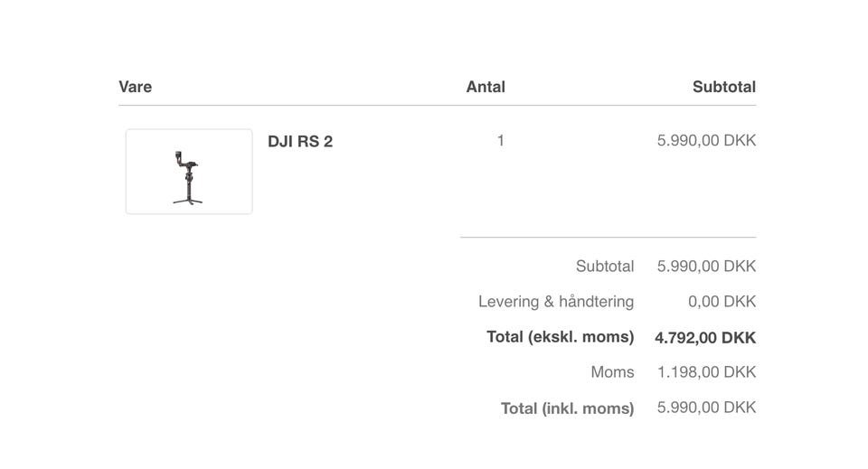Click the Total (inkl. moms) label
The image size is (868, 469).
pyautogui.click(x=568, y=408)
